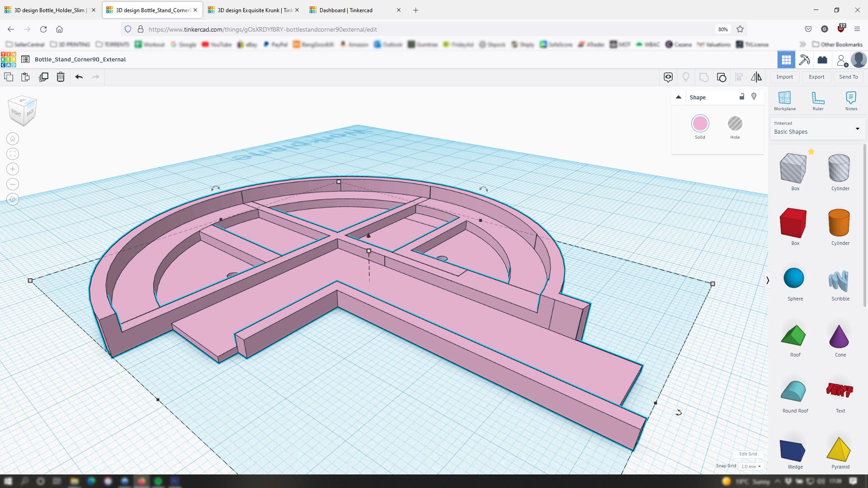Click Zoom in plus button
This screenshot has width=868, height=488.
coord(13,169)
